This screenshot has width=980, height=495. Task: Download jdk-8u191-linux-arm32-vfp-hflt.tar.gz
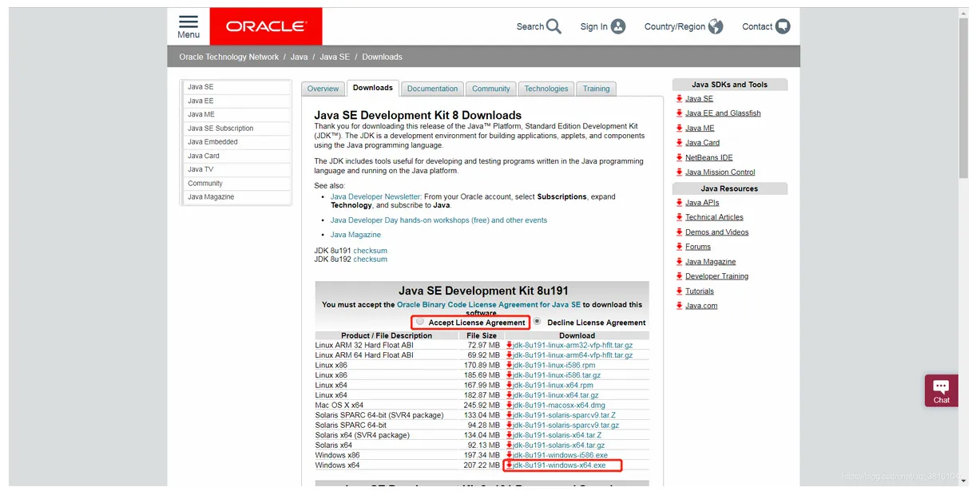573,345
